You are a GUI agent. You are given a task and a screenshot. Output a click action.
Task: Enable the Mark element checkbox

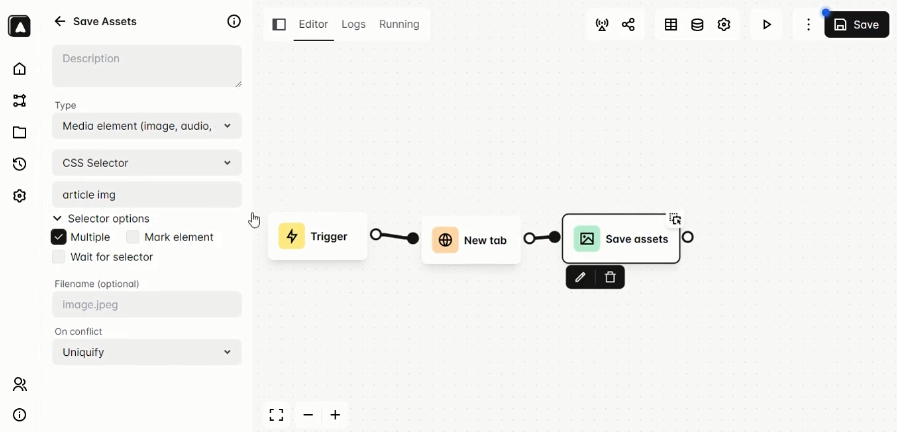133,237
